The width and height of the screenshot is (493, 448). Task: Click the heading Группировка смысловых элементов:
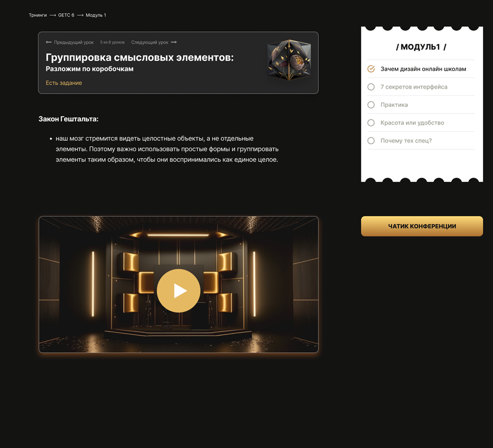pyautogui.click(x=140, y=57)
